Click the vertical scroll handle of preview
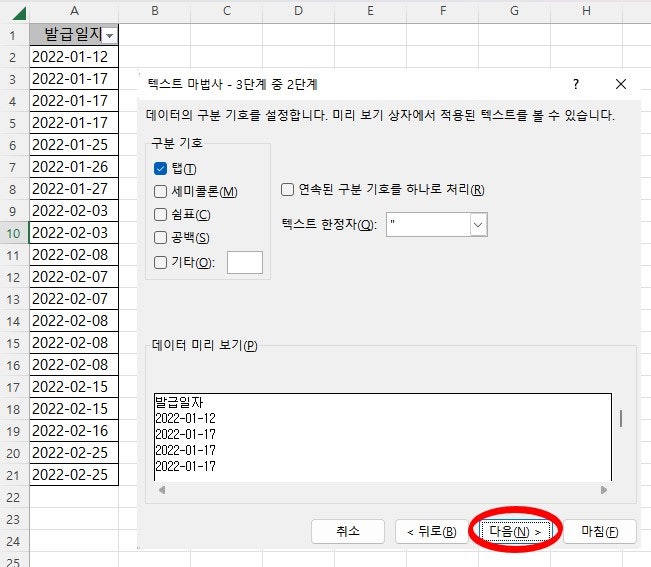The height and width of the screenshot is (567, 651). tap(621, 418)
